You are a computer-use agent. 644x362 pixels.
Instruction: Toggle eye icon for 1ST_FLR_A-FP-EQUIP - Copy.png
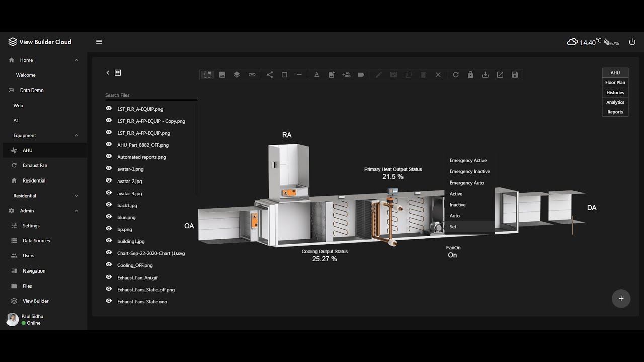pos(109,120)
